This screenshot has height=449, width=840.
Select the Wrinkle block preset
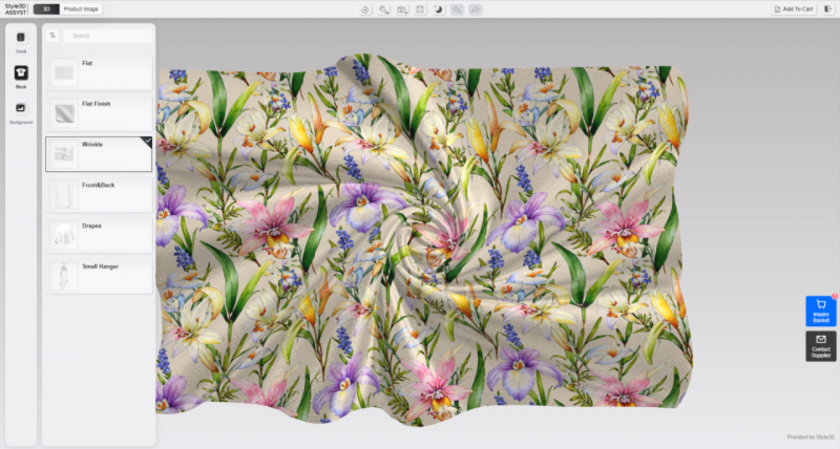[99, 154]
